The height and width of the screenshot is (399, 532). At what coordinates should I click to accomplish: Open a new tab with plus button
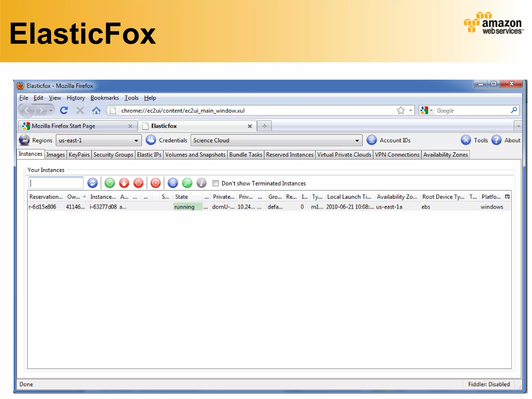click(264, 126)
